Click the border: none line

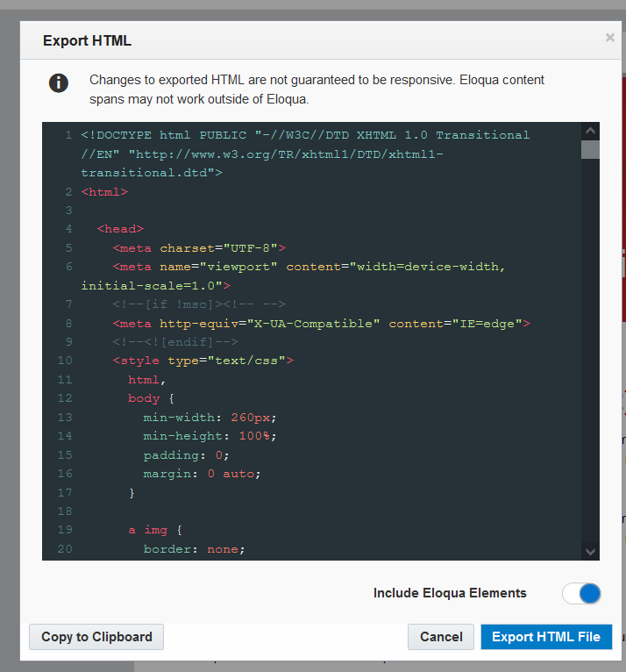195,549
